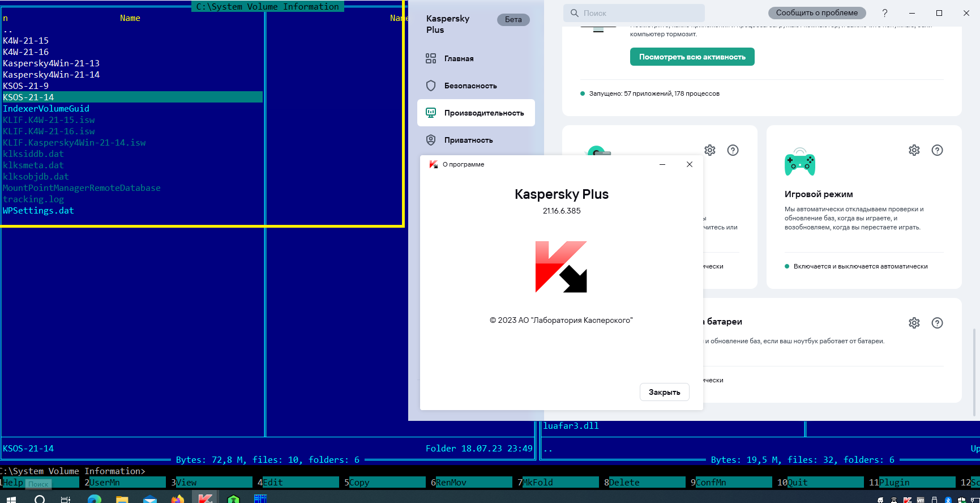Select luafar3.dll in right Far panel

click(571, 426)
